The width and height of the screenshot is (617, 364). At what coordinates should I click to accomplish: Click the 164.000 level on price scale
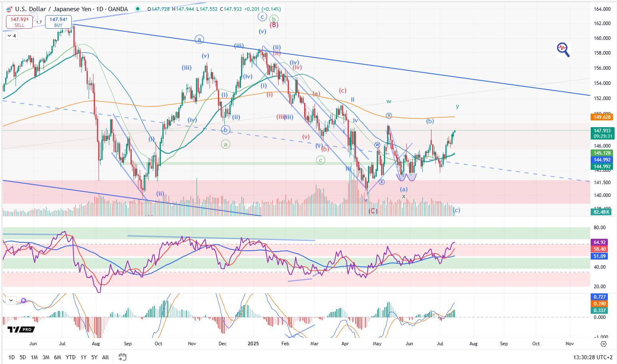click(602, 9)
